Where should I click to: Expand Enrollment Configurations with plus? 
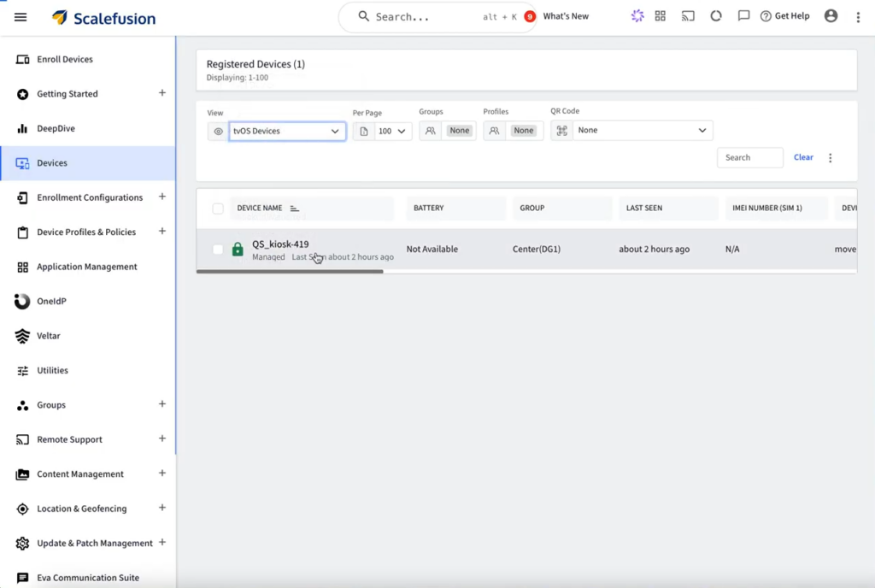click(x=161, y=197)
